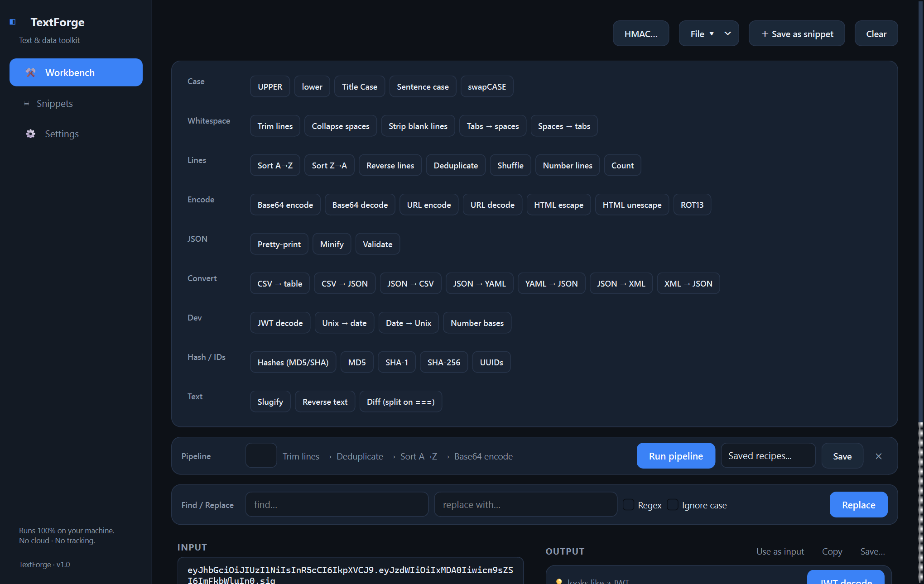
Task: Run the pipeline
Action: 676,456
